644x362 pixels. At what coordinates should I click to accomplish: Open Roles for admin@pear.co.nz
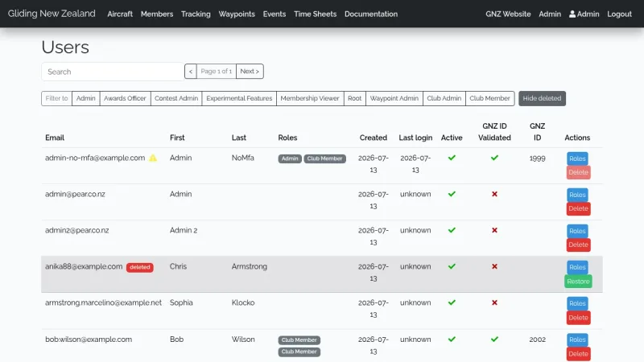[577, 195]
